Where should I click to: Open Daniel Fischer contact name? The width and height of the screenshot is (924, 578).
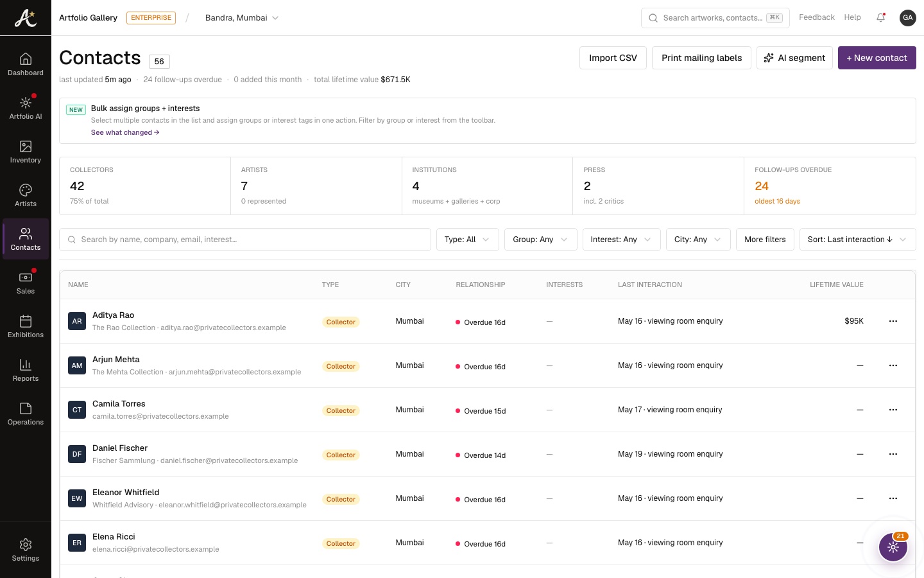pos(120,448)
